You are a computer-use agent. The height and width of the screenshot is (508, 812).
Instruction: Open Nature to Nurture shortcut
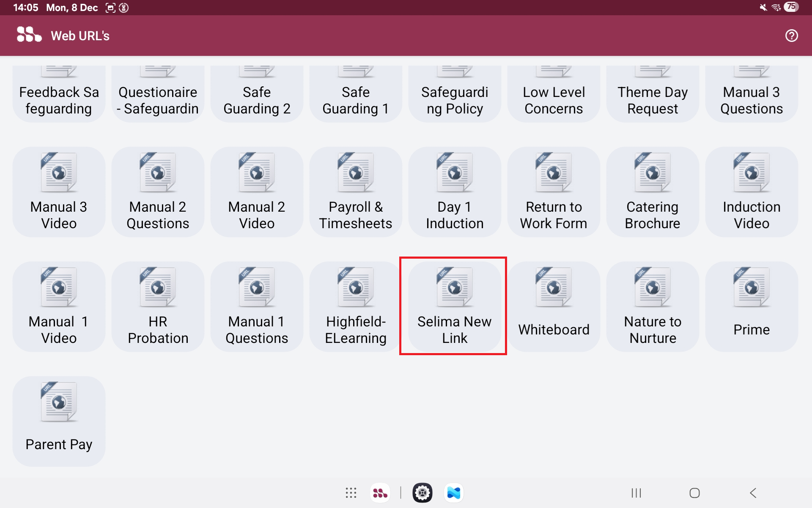pyautogui.click(x=652, y=306)
